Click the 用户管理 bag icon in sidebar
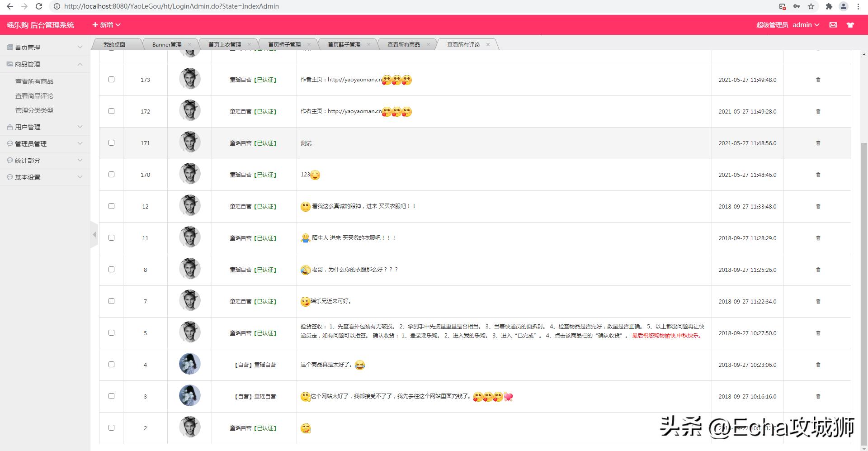 (x=9, y=127)
